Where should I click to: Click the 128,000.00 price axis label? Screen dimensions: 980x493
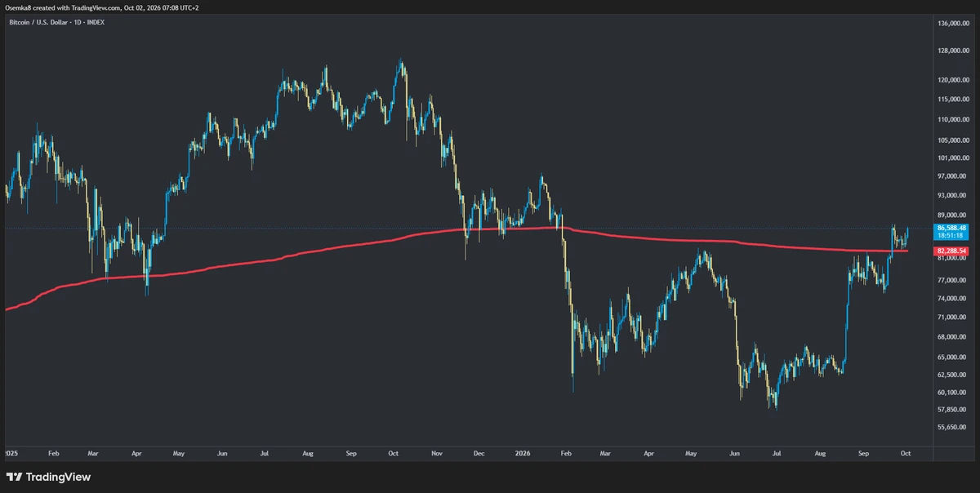[955, 51]
